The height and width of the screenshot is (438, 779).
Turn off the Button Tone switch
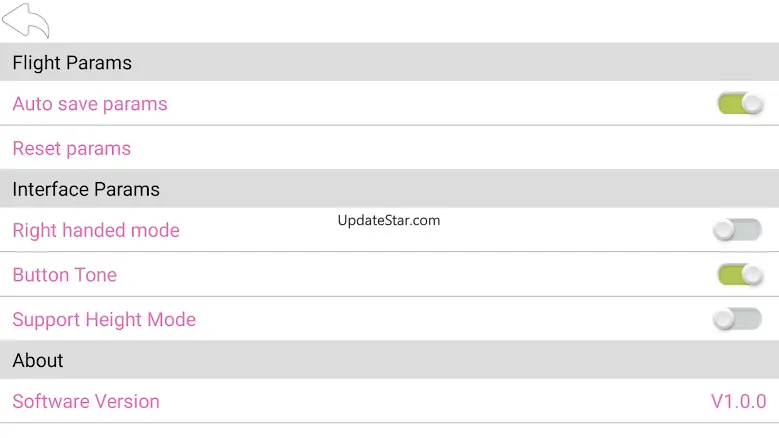tap(740, 275)
